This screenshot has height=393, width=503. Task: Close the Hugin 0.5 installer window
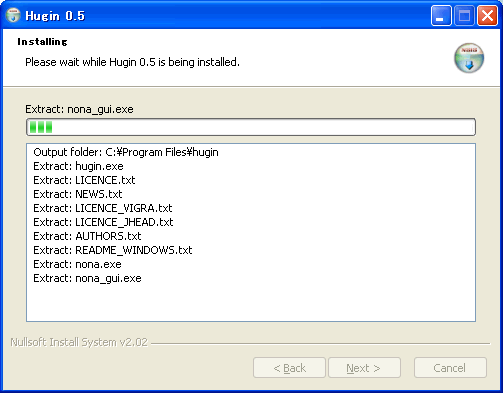point(487,15)
